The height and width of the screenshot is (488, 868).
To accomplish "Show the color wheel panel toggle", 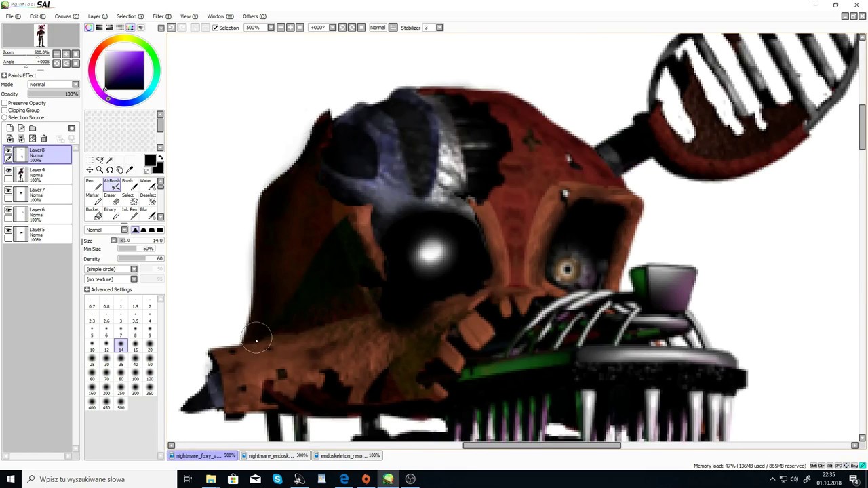I will 89,28.
